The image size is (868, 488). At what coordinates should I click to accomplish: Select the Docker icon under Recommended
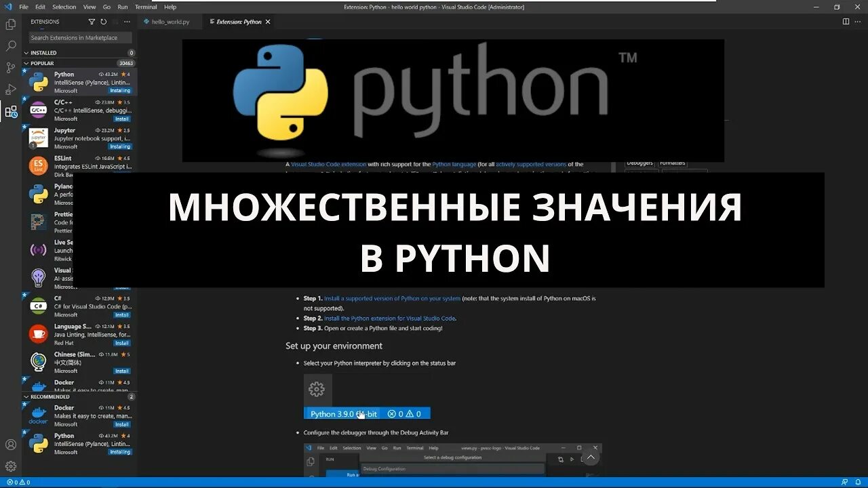click(x=39, y=415)
